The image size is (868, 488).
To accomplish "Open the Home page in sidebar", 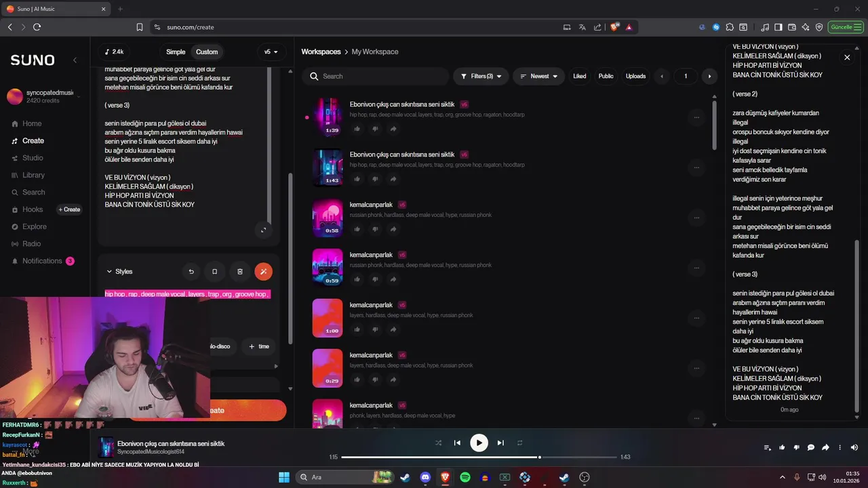I will [27, 123].
